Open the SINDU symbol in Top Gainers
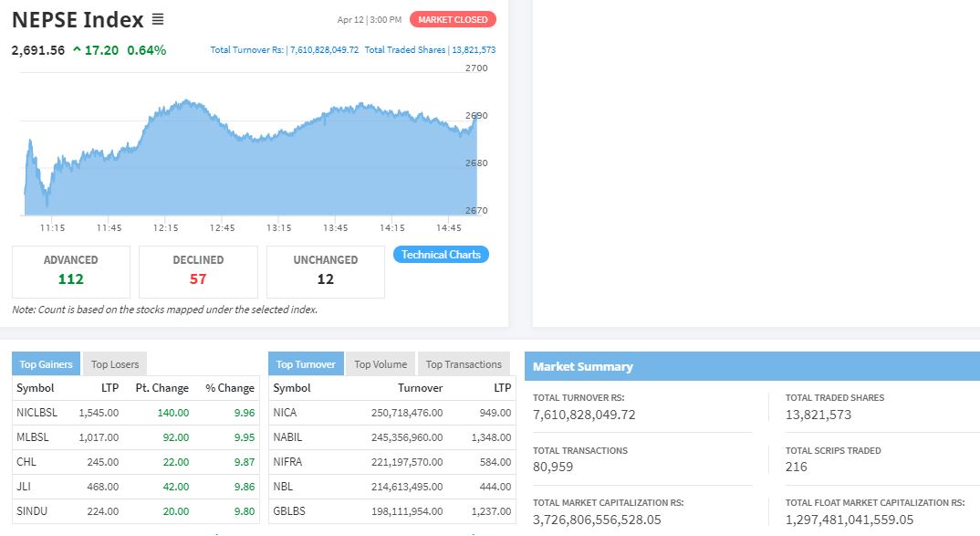Viewport: 980px width, 536px height. point(32,511)
